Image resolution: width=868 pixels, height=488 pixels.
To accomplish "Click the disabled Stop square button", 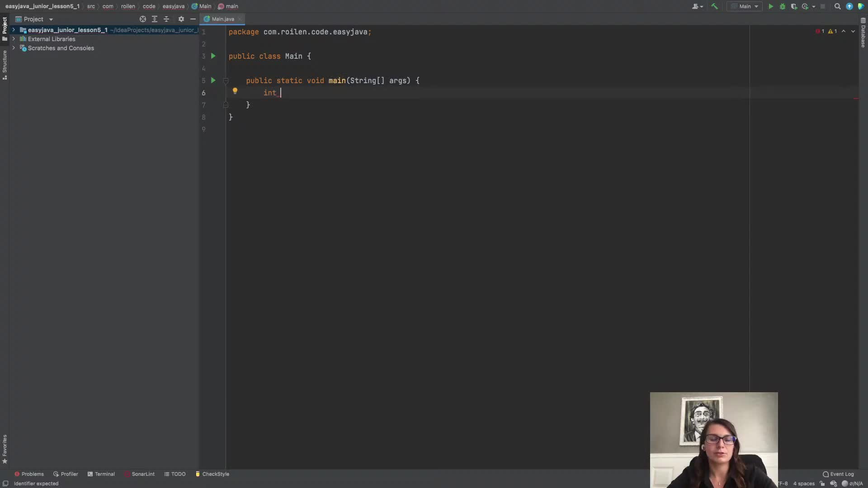I will click(823, 6).
